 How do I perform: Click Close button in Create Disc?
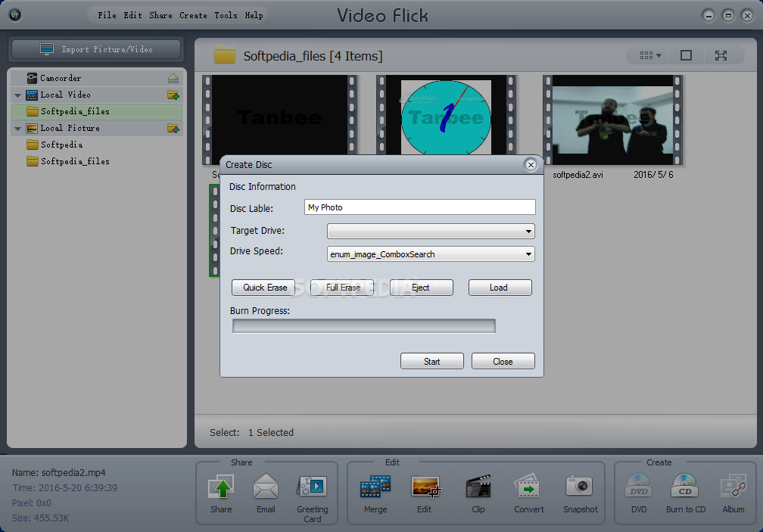(503, 361)
